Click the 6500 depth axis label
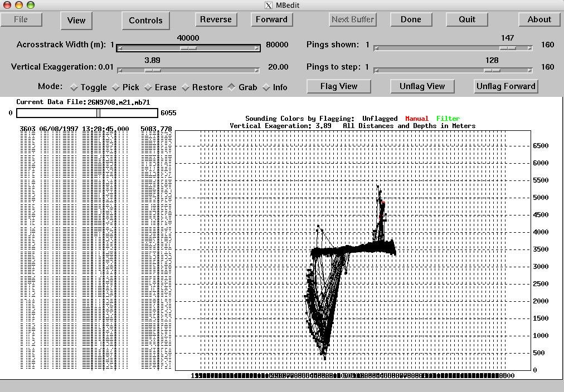The image size is (564, 392). 541,146
